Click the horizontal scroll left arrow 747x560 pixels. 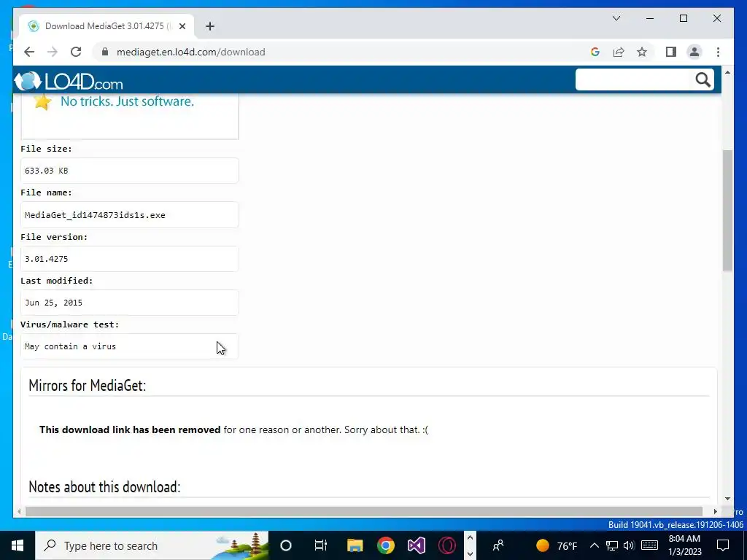coord(18,511)
